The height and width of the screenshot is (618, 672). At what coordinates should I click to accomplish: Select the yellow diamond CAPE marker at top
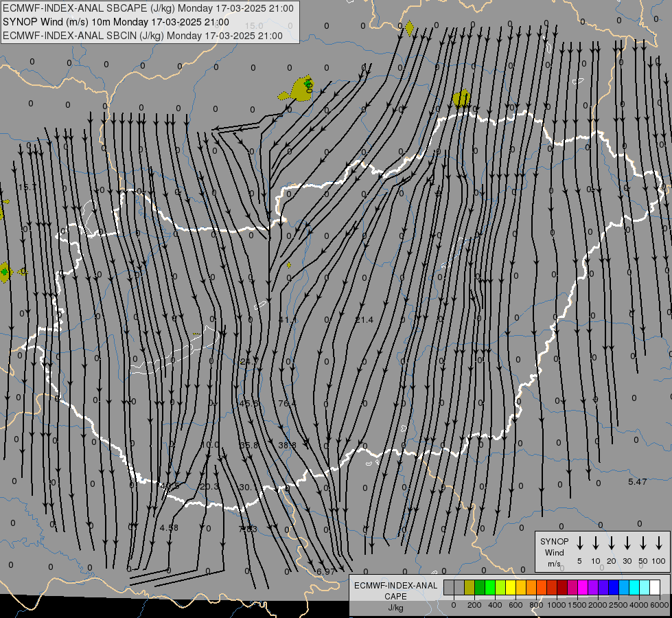tap(409, 28)
